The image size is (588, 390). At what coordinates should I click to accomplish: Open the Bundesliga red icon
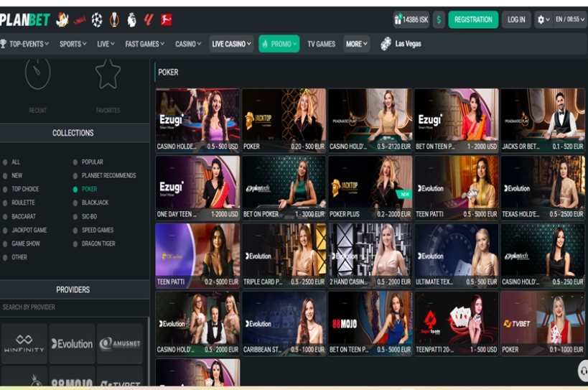(166, 19)
